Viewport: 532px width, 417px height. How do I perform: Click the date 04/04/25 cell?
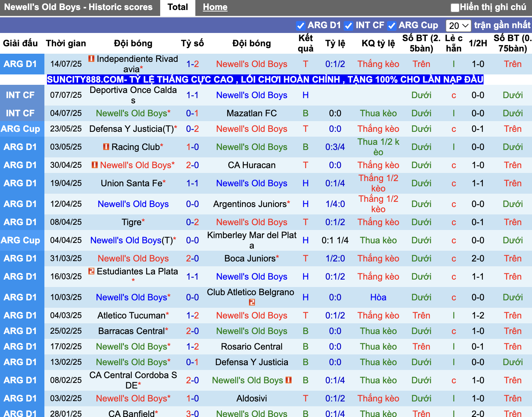tap(66, 240)
